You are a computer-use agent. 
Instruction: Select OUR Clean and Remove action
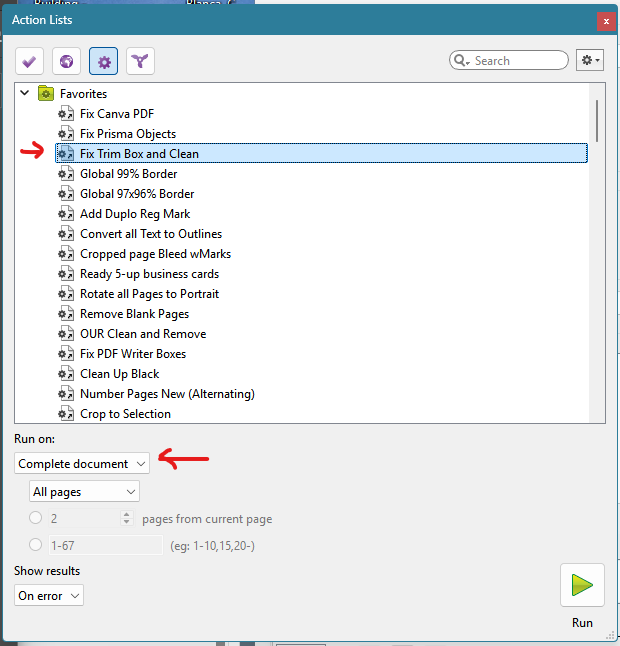click(143, 334)
